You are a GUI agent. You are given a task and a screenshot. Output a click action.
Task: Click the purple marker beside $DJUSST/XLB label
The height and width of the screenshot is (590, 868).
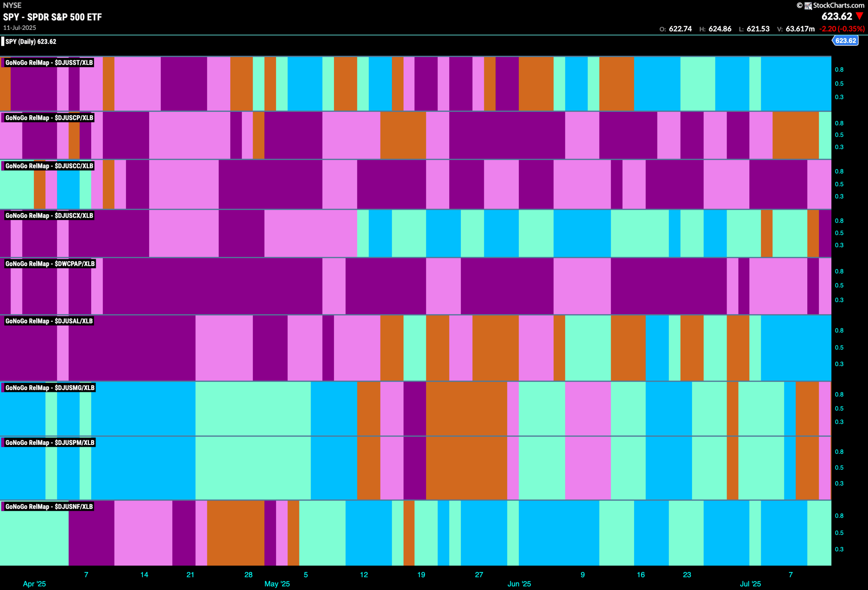pyautogui.click(x=3, y=63)
